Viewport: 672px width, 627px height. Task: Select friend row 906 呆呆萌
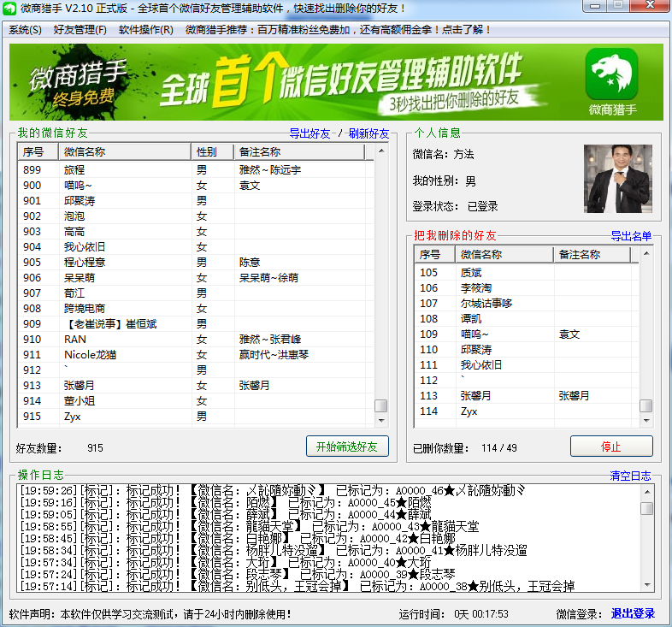196,278
